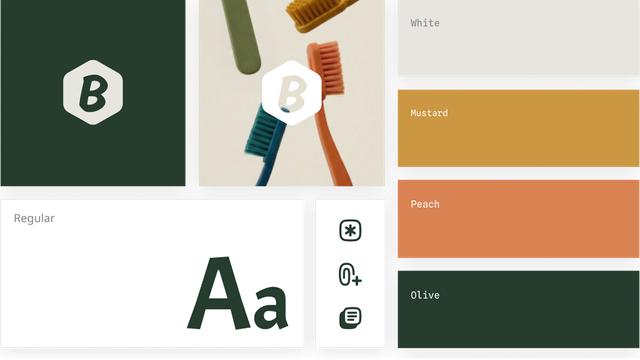Screen dimensions: 640x360
Task: Click the 'Mustard' label text
Action: (429, 113)
